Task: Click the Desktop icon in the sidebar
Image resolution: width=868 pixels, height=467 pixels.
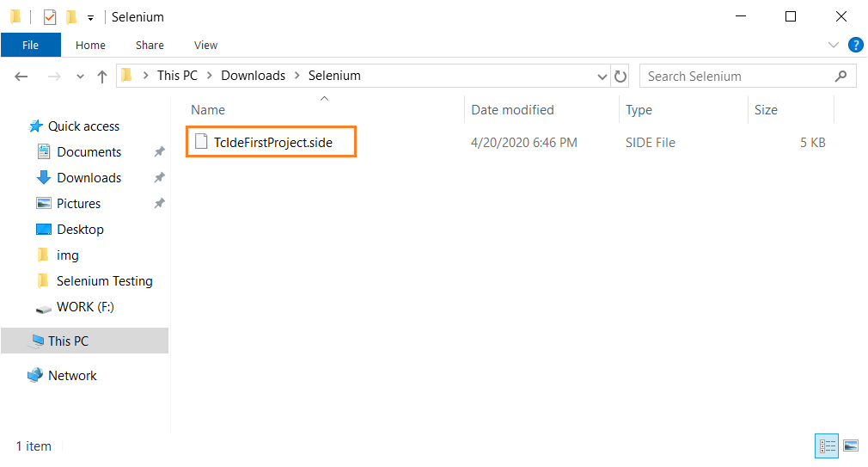Action: coord(44,229)
